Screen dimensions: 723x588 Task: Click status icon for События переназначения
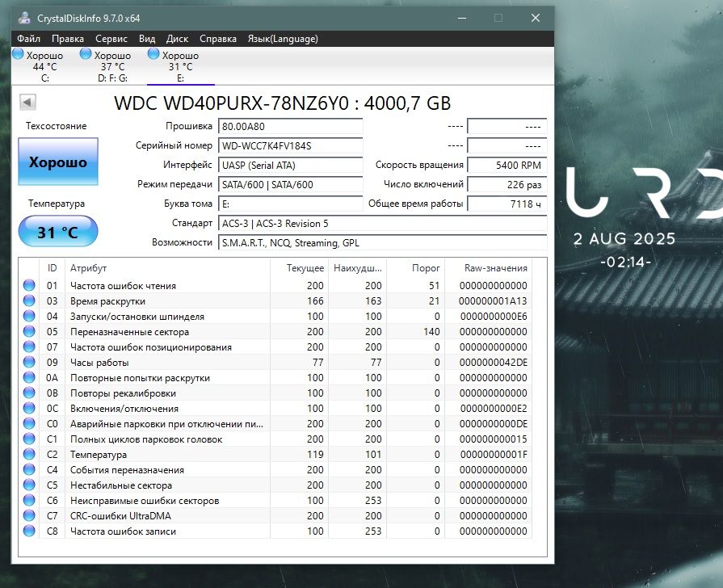coord(29,469)
